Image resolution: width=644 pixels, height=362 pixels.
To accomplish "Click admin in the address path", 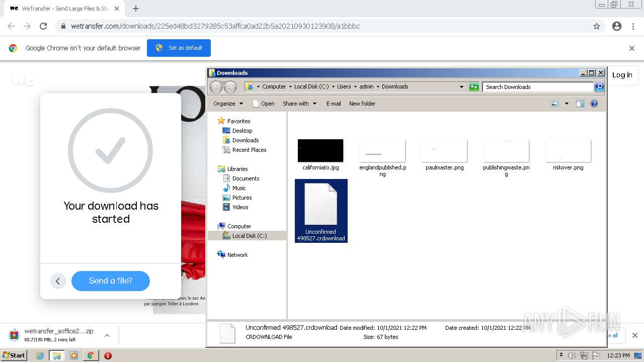I will pyautogui.click(x=366, y=86).
